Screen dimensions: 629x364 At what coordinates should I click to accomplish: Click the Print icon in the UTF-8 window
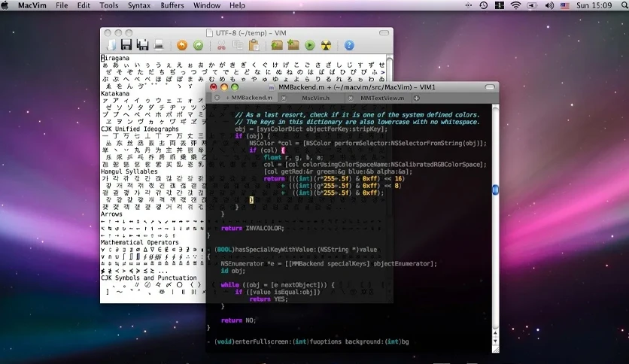coord(159,45)
